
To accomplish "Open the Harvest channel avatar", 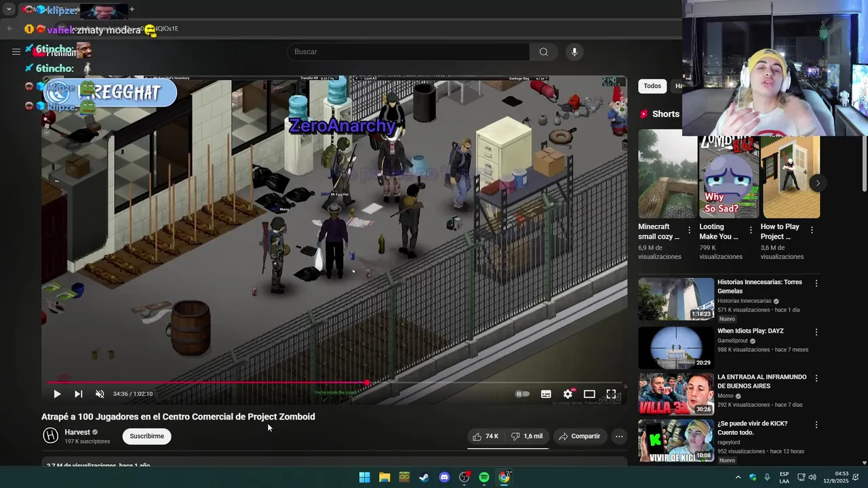I will (51, 436).
